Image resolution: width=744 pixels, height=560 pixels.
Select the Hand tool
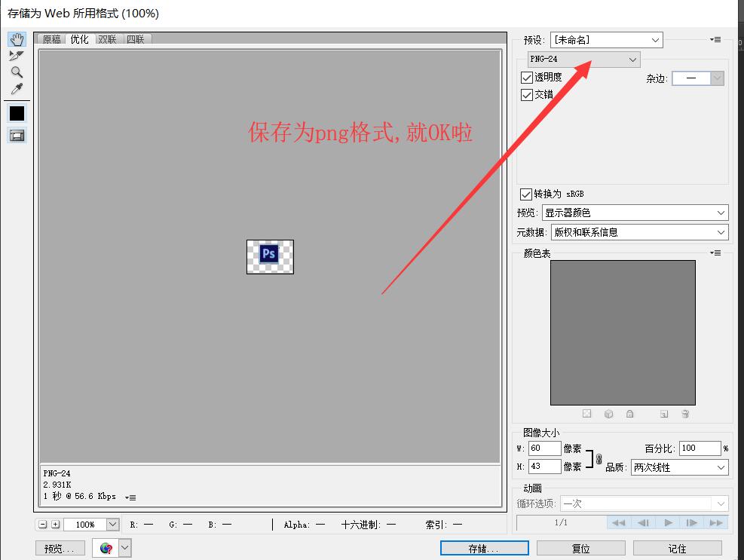click(x=17, y=39)
